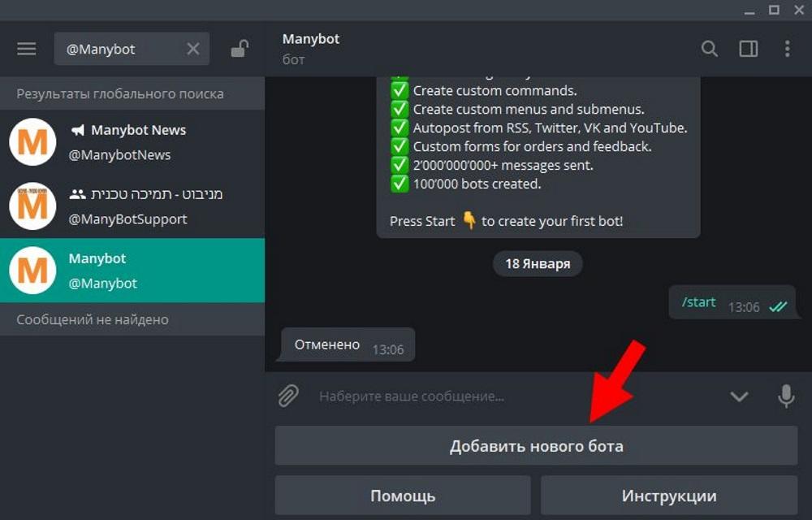Image resolution: width=812 pixels, height=520 pixels.
Task: Click the paperclip attach file icon
Action: 288,396
